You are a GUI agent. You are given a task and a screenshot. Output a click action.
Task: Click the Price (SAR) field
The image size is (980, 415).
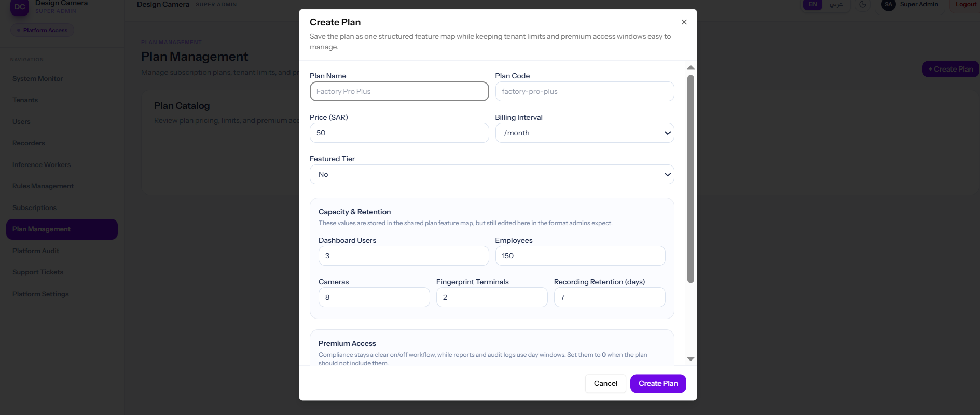(399, 133)
